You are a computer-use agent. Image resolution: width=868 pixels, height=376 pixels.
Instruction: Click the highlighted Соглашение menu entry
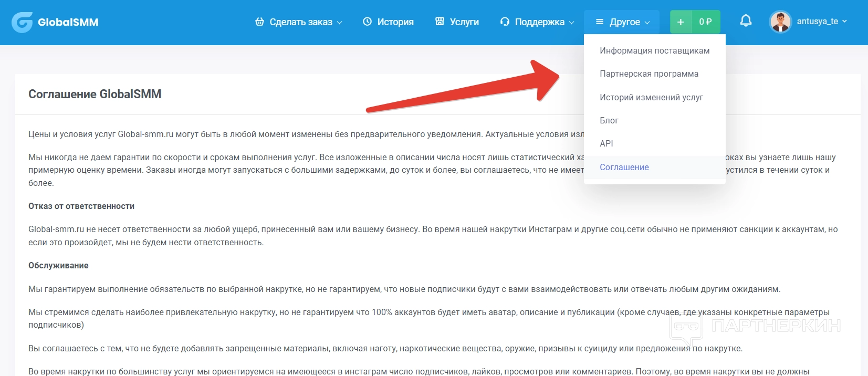pos(655,167)
